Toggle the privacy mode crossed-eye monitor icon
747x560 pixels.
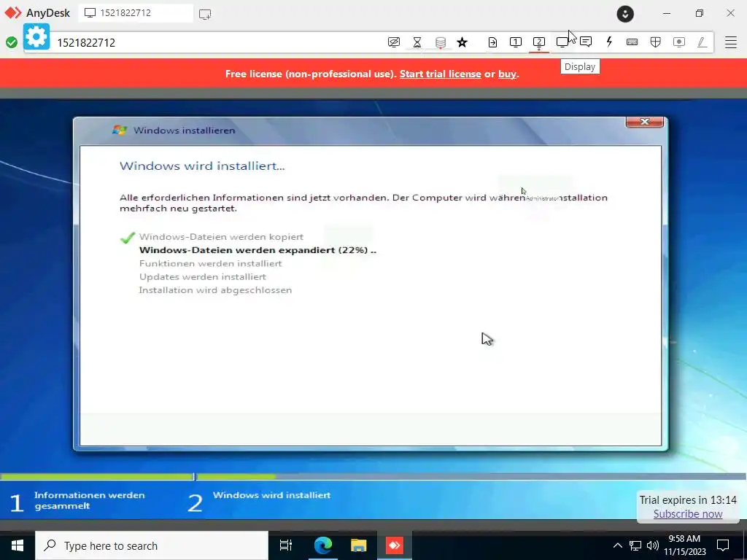click(393, 42)
